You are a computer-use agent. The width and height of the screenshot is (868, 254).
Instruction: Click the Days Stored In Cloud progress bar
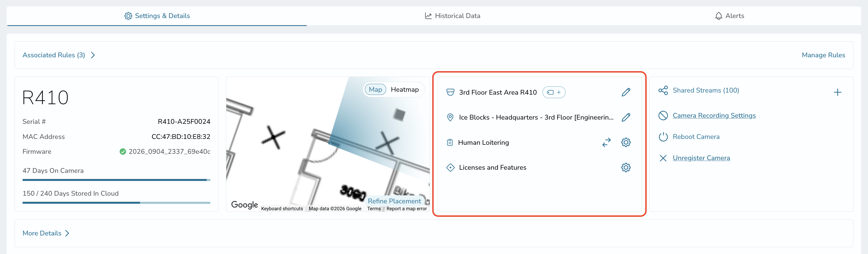(116, 203)
